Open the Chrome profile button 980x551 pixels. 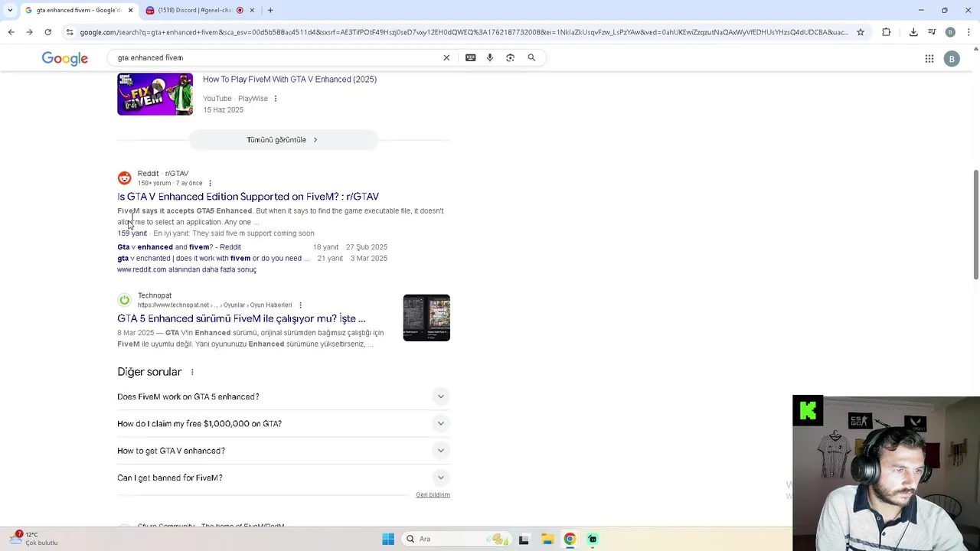point(950,32)
